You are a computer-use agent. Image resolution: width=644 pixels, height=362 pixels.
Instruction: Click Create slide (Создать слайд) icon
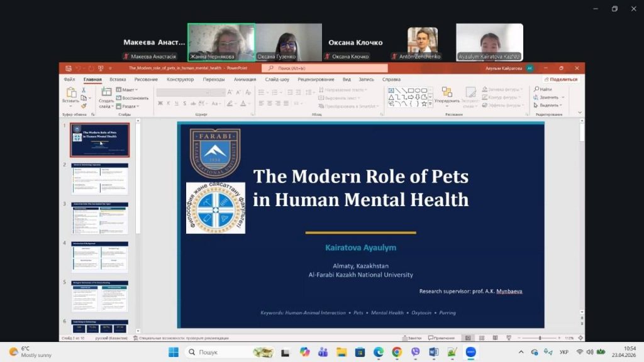(x=106, y=94)
